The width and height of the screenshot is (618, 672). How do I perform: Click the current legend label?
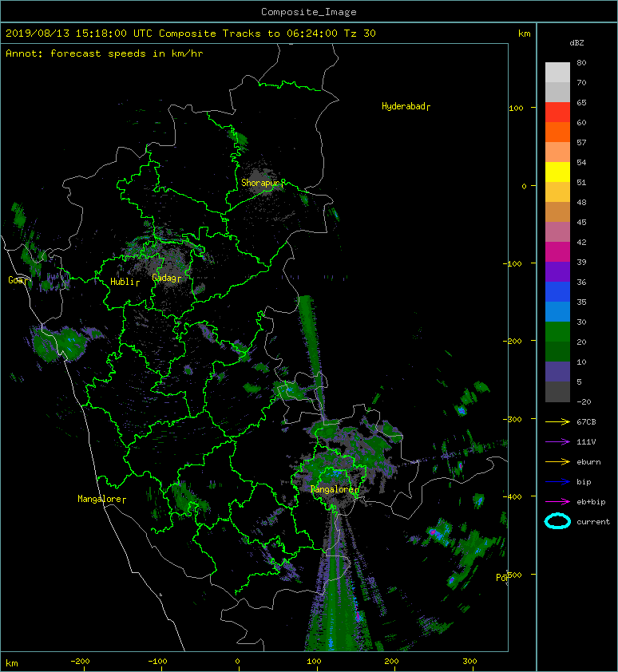tap(593, 522)
